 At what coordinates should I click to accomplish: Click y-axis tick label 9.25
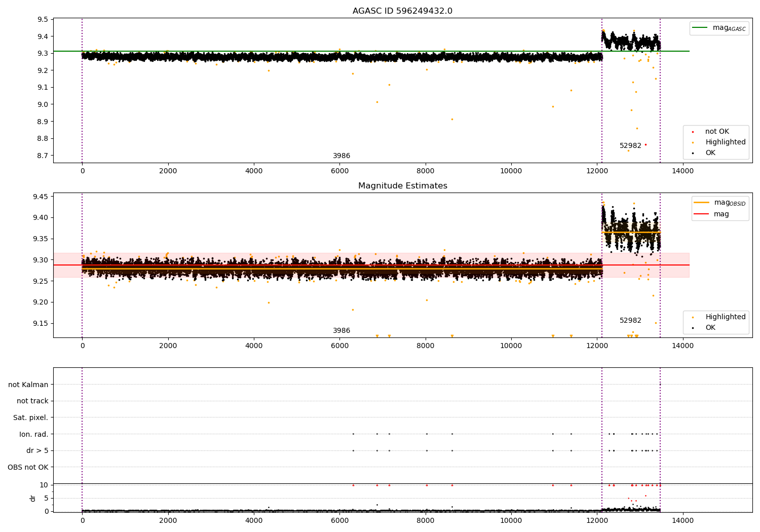point(41,281)
